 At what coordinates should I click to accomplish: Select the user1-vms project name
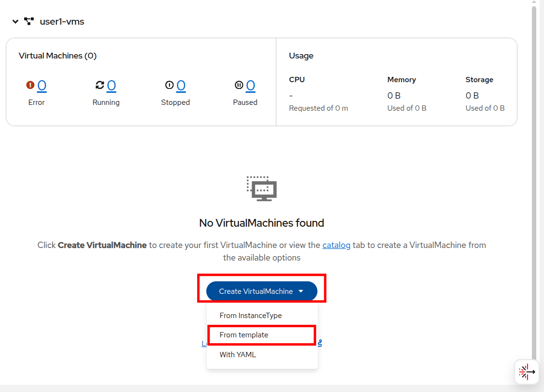[x=62, y=22]
